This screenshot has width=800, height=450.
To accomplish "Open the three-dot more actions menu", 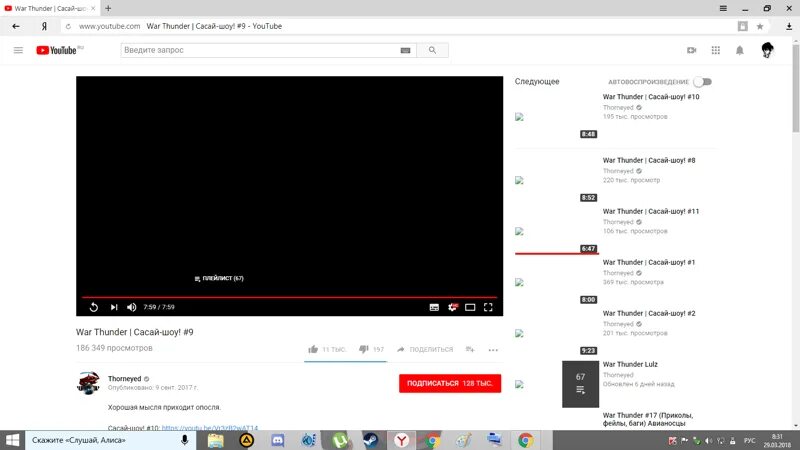I will point(493,350).
